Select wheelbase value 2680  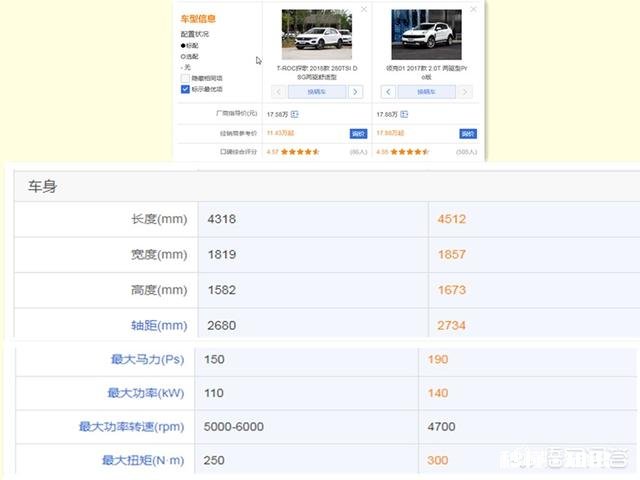pos(222,326)
